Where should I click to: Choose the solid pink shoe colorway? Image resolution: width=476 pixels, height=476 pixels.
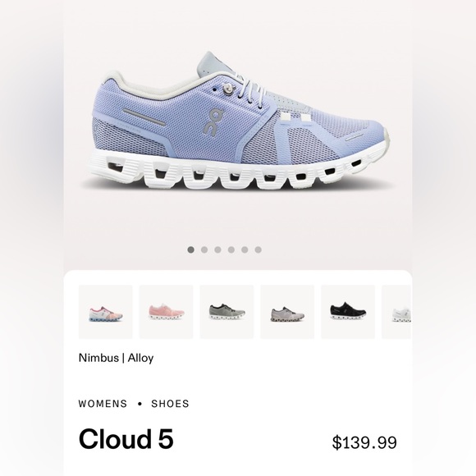(x=166, y=312)
